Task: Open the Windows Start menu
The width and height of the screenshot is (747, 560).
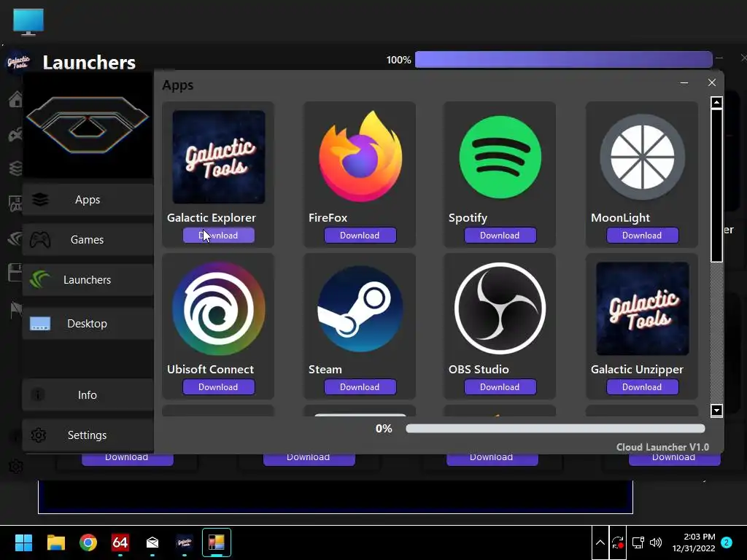Action: pyautogui.click(x=23, y=542)
